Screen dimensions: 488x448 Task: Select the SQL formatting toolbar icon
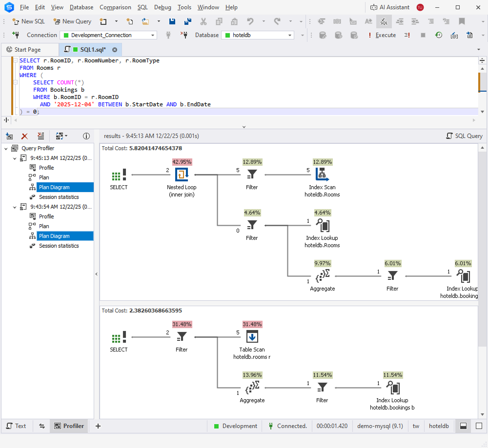(x=384, y=21)
